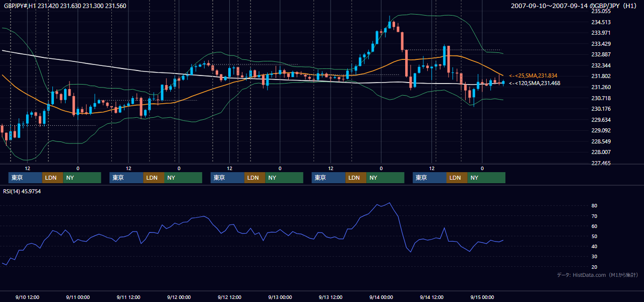Viewport: 644px width, 302px height.
Task: Click the rightmost NY session box
Action: click(x=486, y=178)
